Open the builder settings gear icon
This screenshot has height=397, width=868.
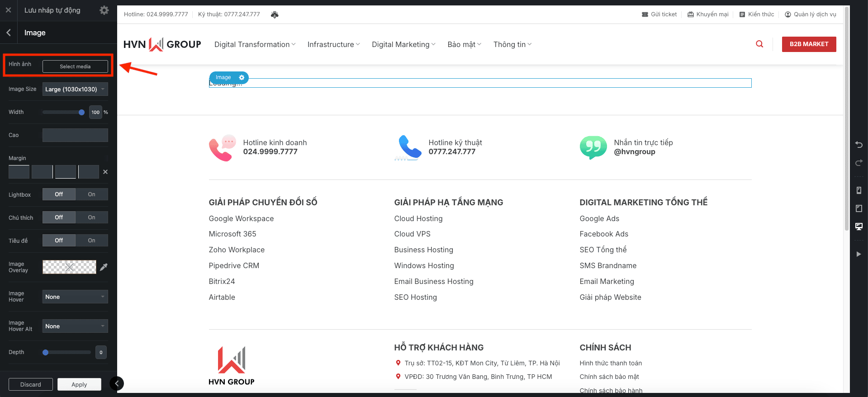pyautogui.click(x=104, y=10)
